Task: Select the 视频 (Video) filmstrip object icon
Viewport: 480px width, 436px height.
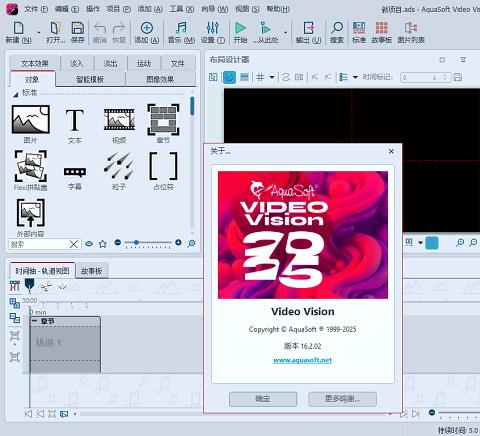Action: pyautogui.click(x=119, y=119)
